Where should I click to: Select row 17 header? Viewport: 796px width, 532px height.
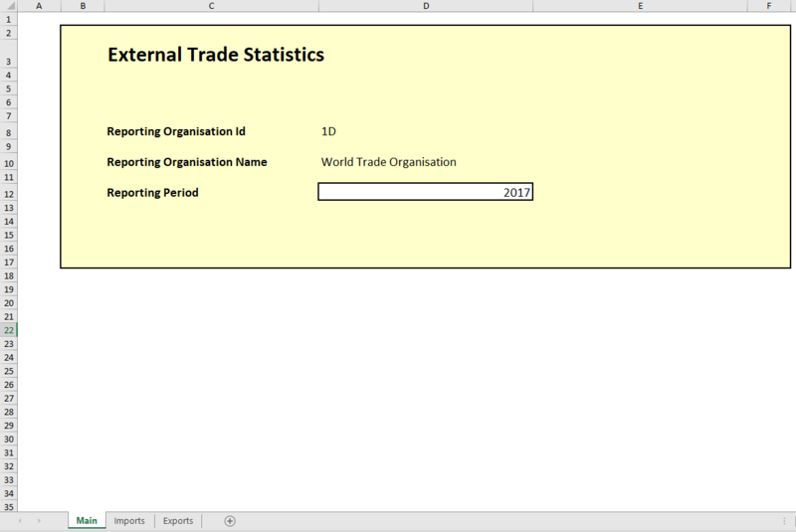pos(9,263)
